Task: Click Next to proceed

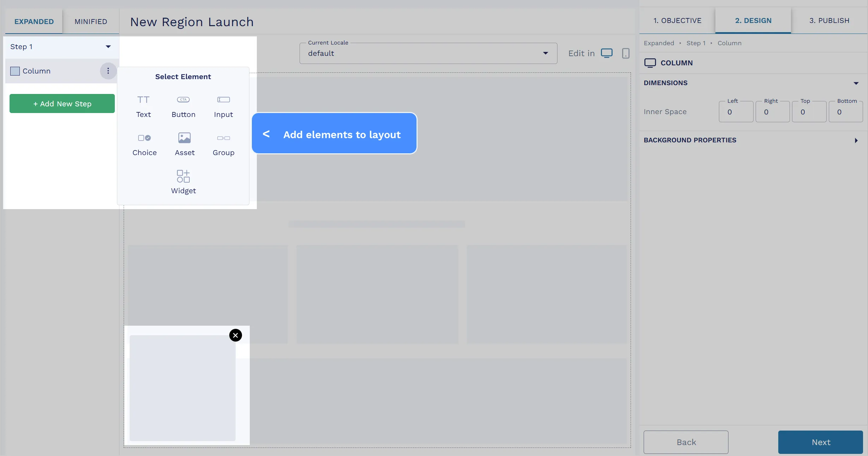Action: (x=821, y=442)
